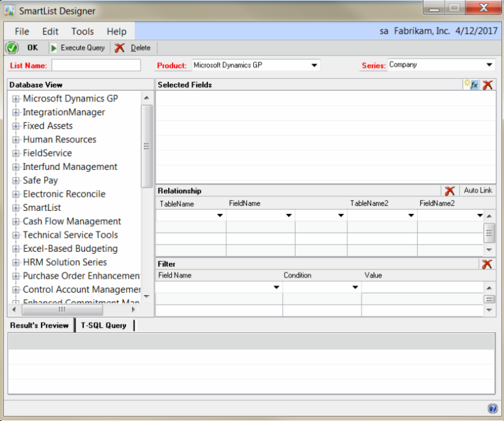504x421 pixels.
Task: Click the sa user ID in header
Action: tap(384, 31)
